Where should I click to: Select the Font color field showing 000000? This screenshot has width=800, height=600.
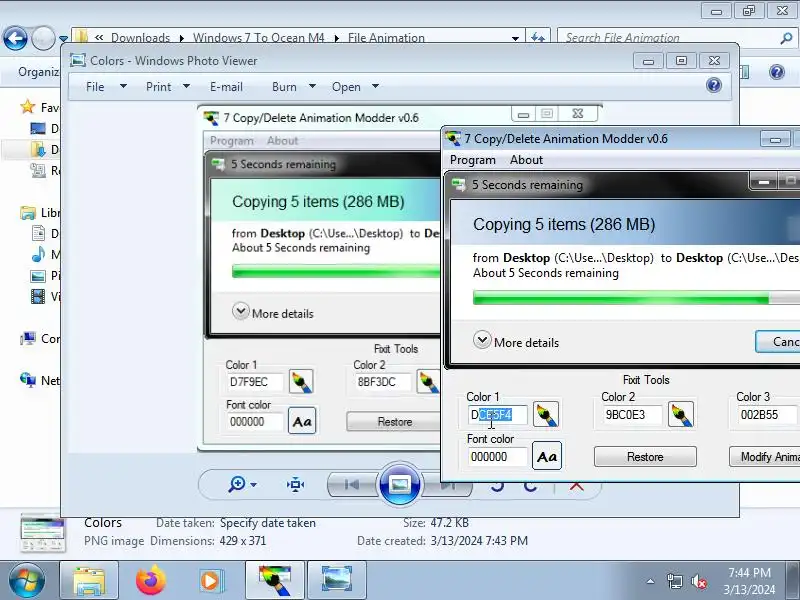498,457
